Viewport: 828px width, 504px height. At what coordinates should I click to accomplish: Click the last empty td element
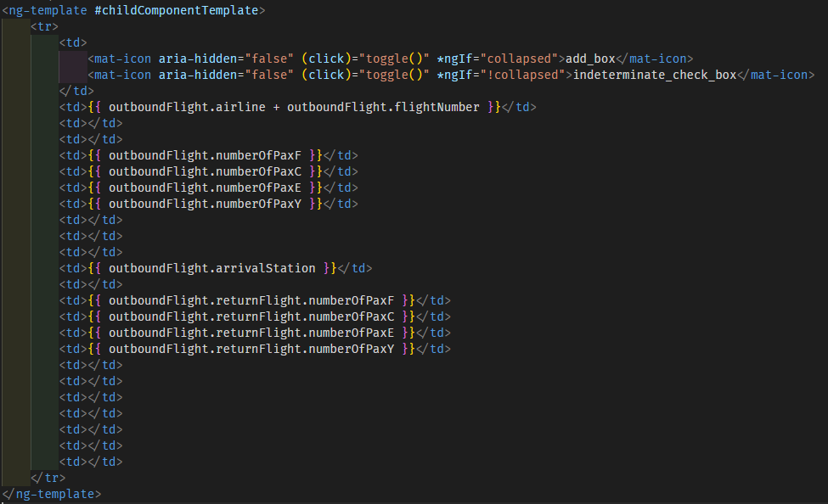(90, 461)
